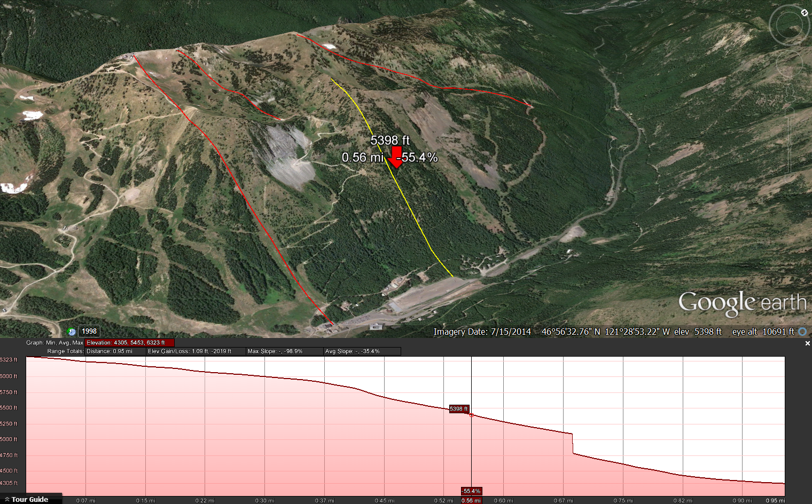This screenshot has width=812, height=504.
Task: Click the 5398 ft elevation profile marker
Action: (x=458, y=409)
